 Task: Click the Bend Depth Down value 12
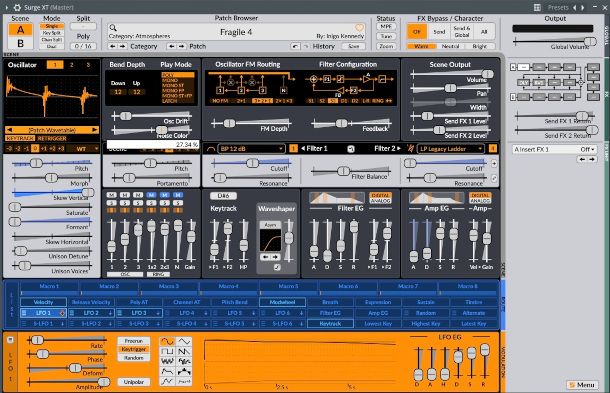click(x=118, y=92)
